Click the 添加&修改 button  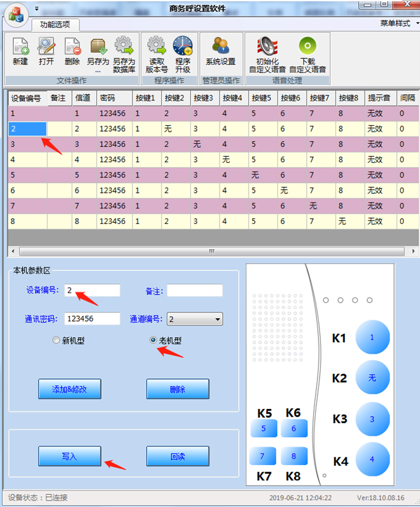click(69, 389)
